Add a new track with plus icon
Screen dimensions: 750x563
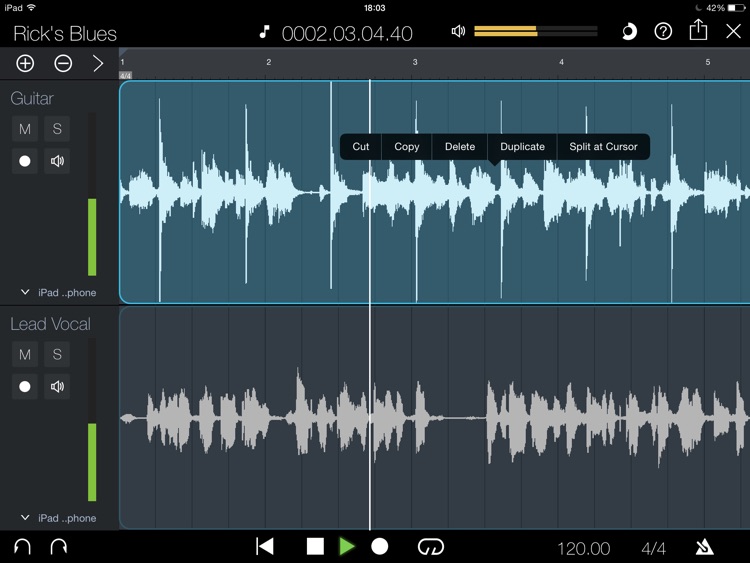coord(25,63)
